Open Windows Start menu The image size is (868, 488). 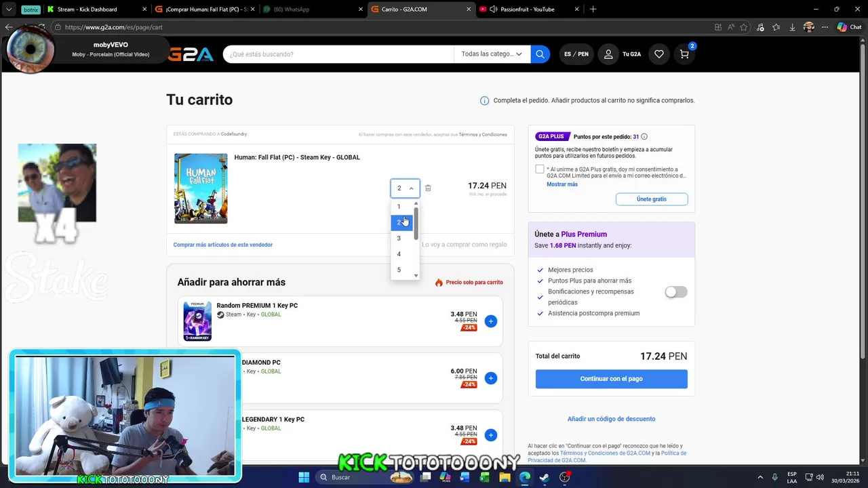[x=304, y=477]
